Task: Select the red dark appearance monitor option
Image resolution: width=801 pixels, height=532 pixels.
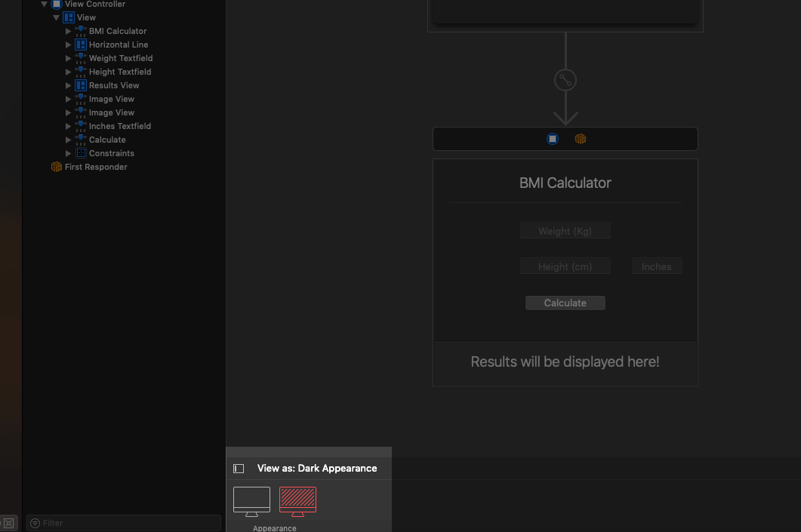Action: pyautogui.click(x=297, y=501)
